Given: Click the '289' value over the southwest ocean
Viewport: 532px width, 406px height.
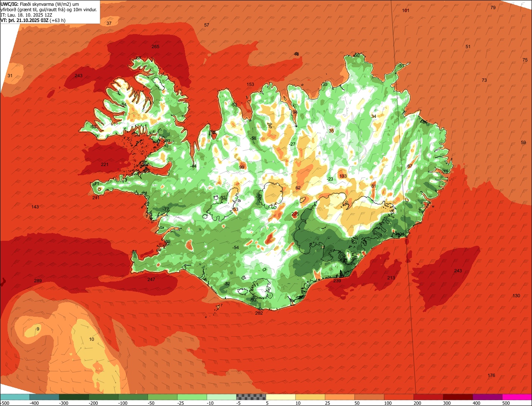Looking at the screenshot, I should (38, 281).
